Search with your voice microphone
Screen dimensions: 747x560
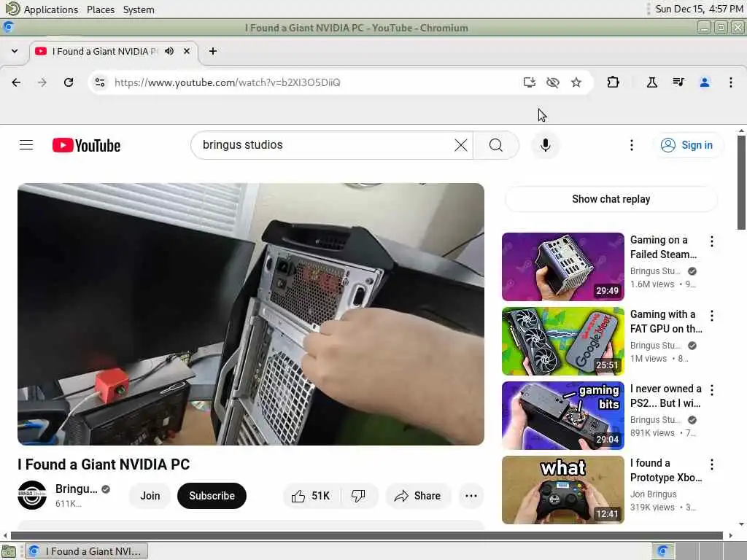[546, 145]
